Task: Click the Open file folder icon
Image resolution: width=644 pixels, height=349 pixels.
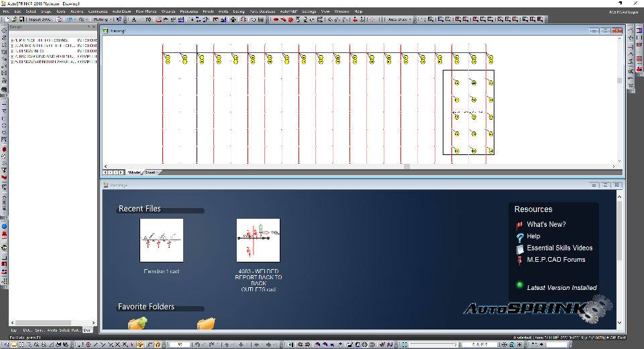Action: [14, 19]
